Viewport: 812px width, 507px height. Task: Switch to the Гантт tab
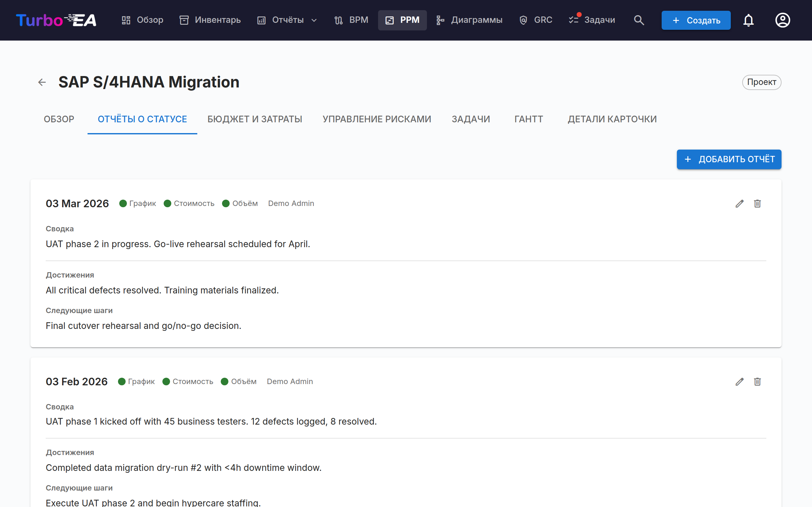pos(529,119)
